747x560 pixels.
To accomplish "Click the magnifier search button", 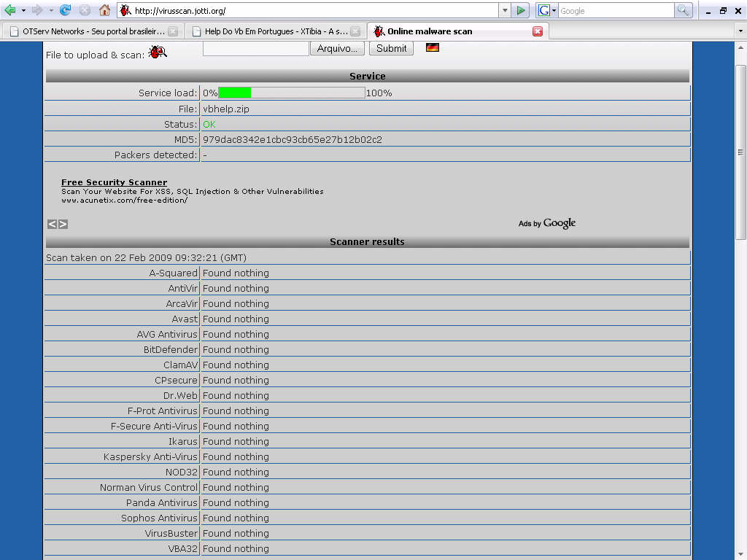I will [x=683, y=10].
